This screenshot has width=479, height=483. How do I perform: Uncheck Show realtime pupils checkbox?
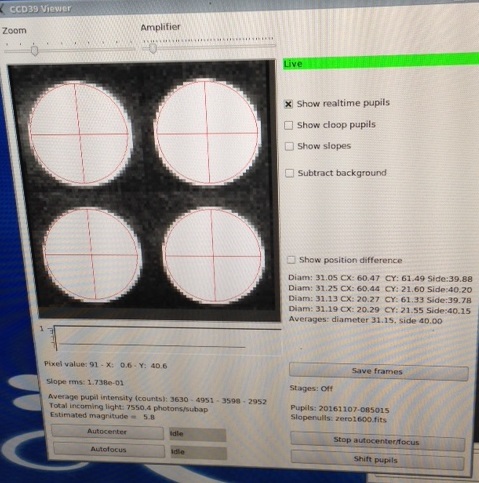(288, 104)
